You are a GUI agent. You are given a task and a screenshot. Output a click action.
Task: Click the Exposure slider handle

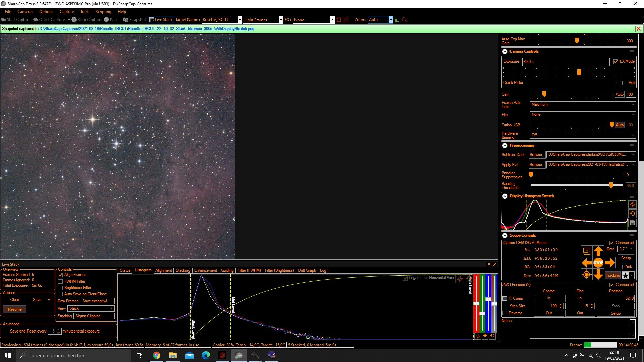coord(579,72)
